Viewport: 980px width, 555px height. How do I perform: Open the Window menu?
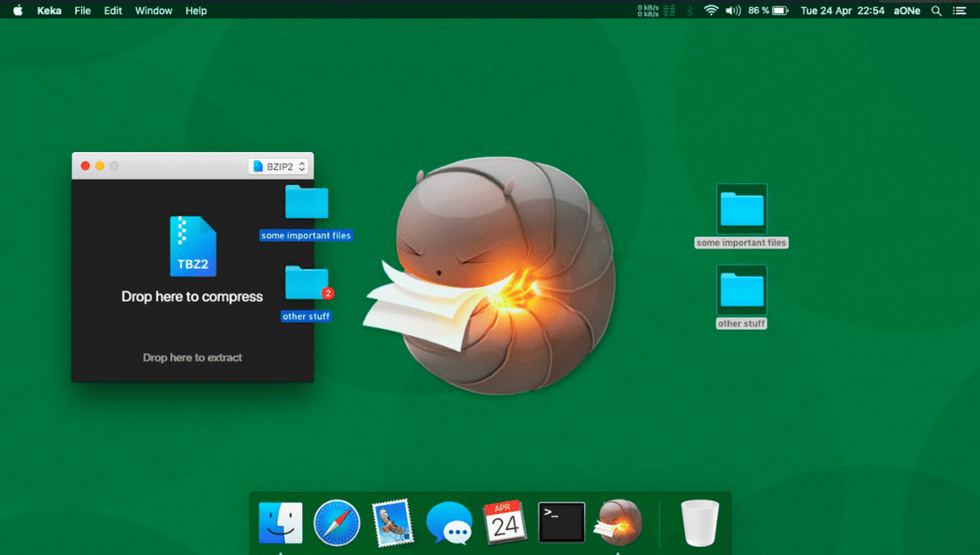(x=153, y=11)
